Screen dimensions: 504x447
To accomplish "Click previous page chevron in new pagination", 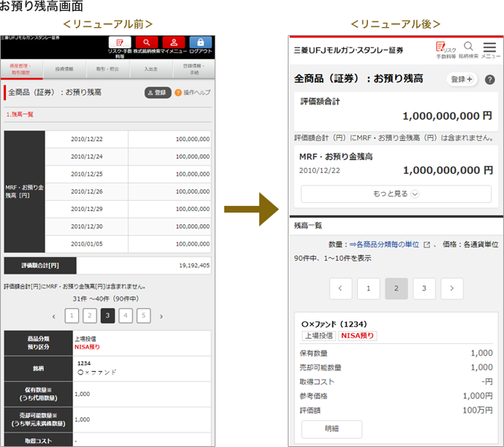I will [x=340, y=289].
